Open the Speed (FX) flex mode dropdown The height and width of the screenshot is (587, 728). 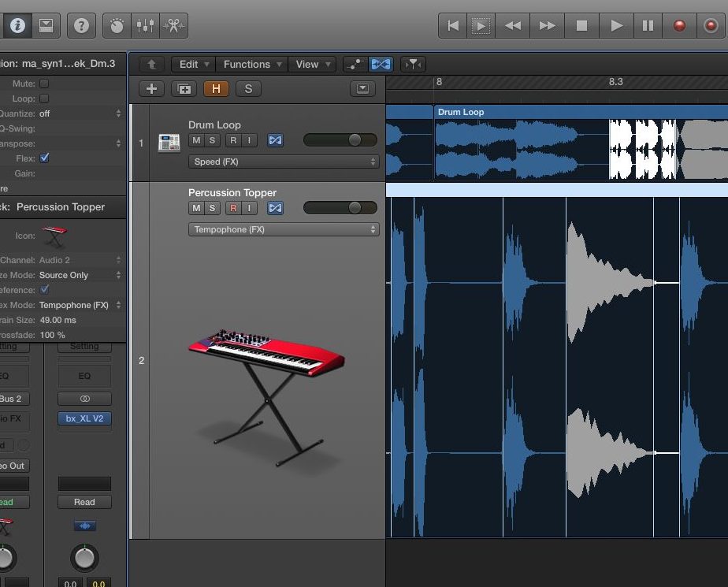(284, 162)
